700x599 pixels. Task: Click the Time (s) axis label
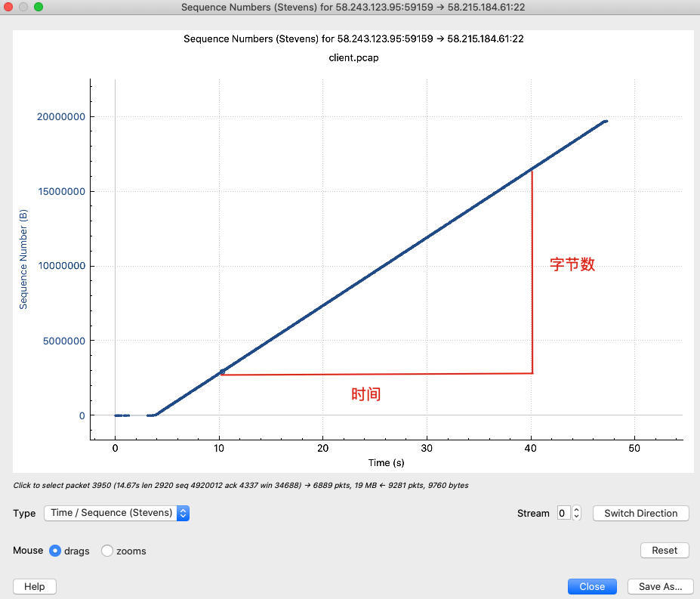tap(386, 462)
